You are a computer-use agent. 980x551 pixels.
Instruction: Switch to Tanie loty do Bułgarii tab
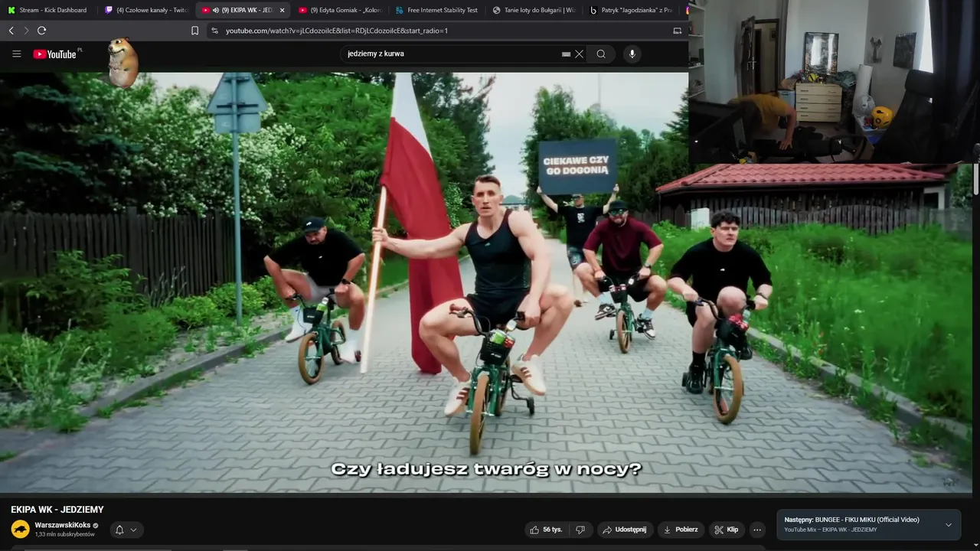[x=534, y=10]
